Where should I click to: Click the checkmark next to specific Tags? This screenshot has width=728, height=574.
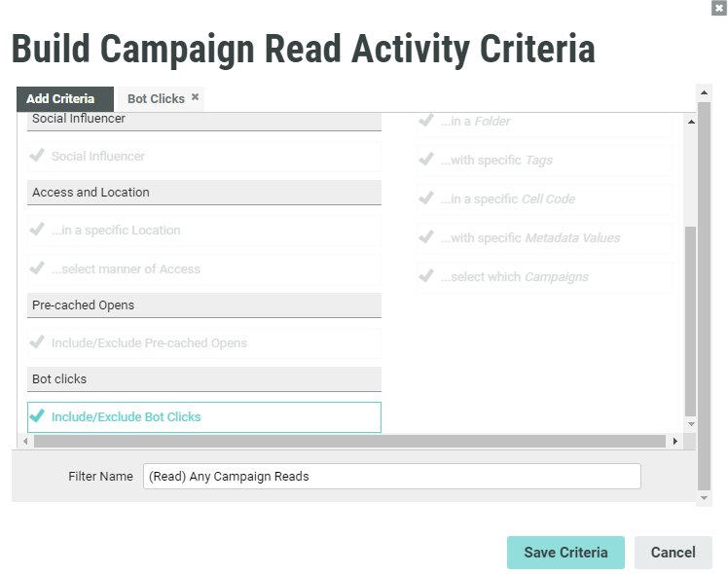426,160
